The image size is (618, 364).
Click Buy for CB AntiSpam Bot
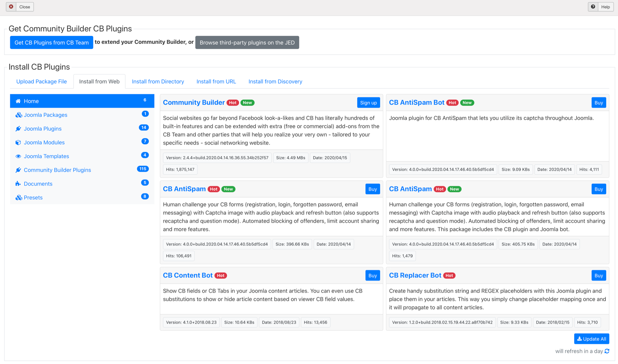point(599,103)
